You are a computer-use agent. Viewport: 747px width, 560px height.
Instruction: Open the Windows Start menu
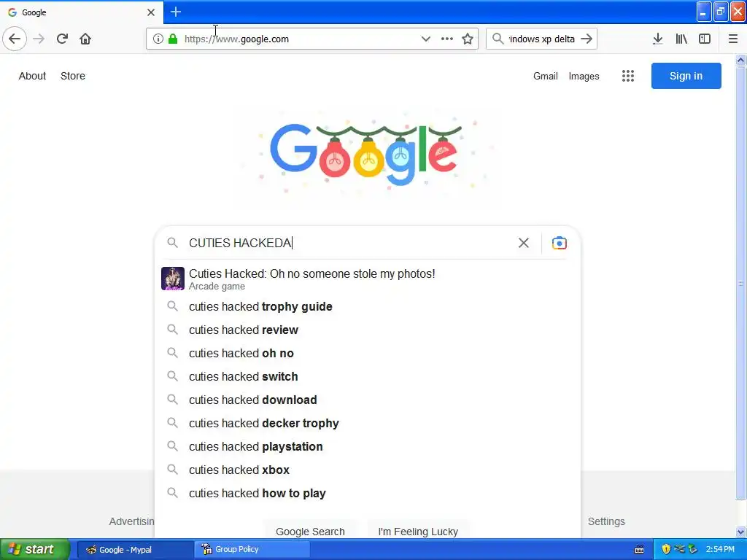pos(35,550)
